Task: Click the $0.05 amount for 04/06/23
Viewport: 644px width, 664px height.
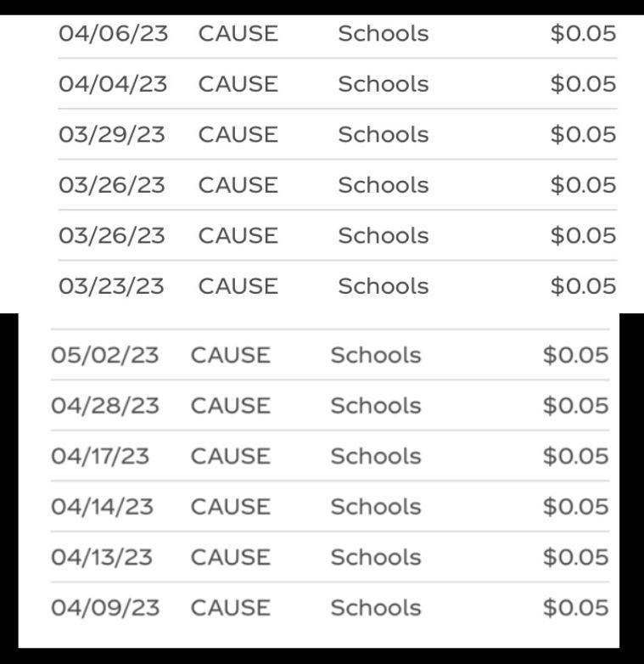Action: click(583, 34)
